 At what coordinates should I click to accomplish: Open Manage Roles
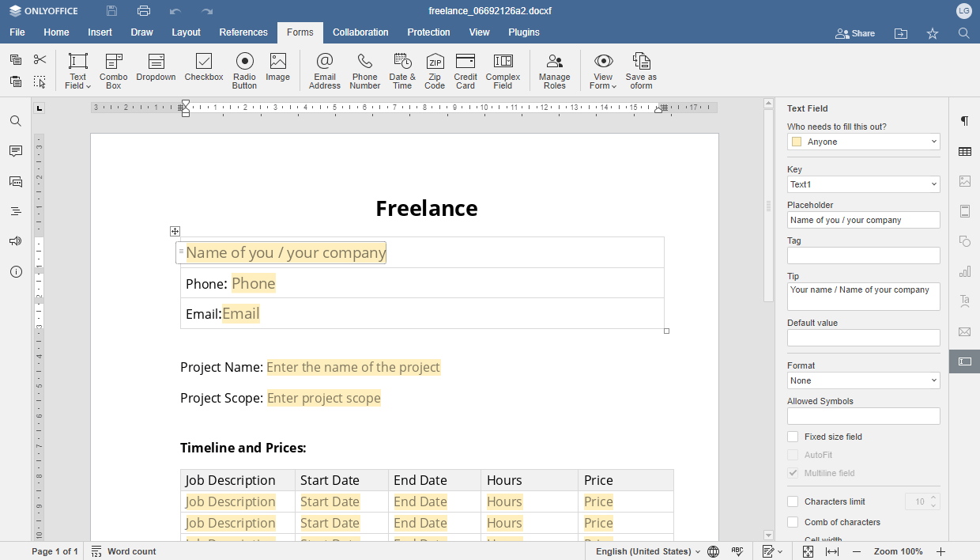tap(554, 70)
